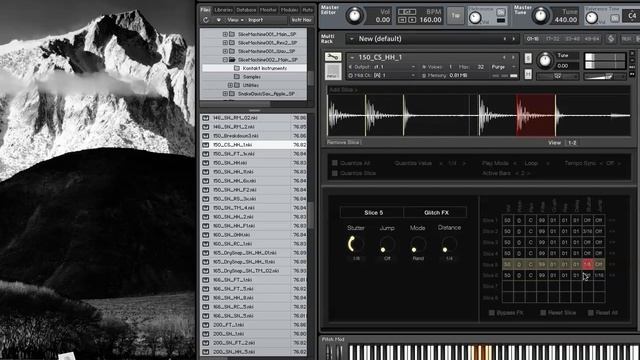The height and width of the screenshot is (360, 640).
Task: Click the Import button in browser
Action: [256, 20]
